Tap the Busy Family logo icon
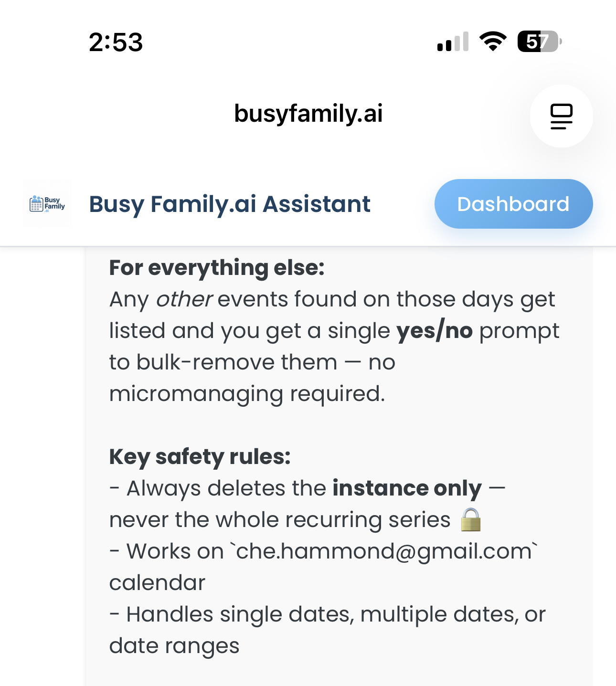616x686 pixels. pos(47,204)
